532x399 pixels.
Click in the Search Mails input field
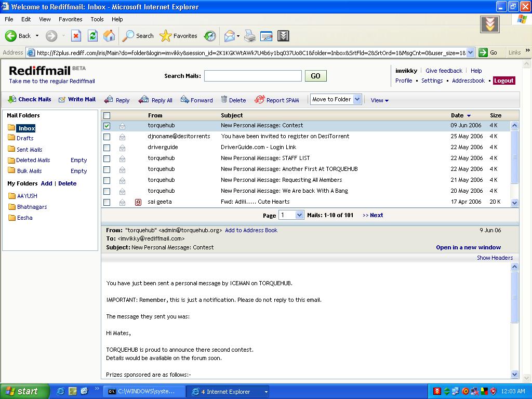[253, 76]
